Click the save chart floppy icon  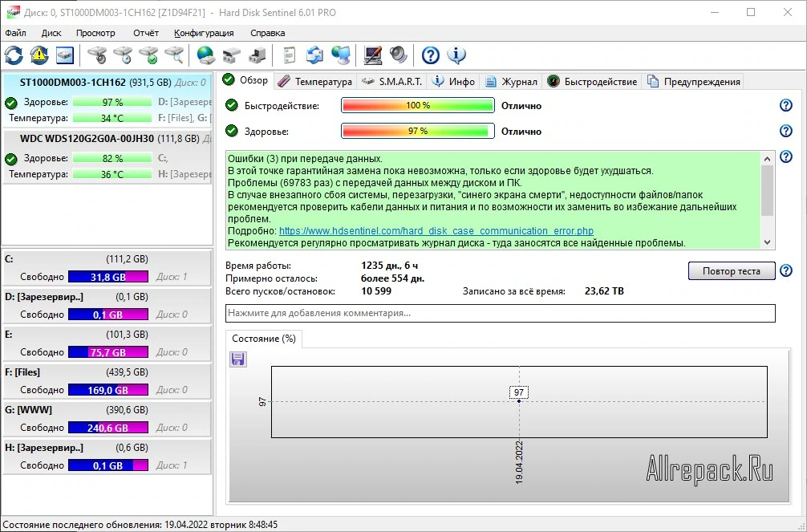coord(237,359)
